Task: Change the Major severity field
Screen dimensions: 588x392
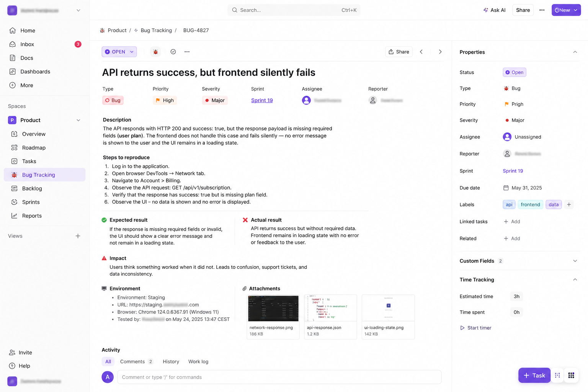Action: (215, 100)
